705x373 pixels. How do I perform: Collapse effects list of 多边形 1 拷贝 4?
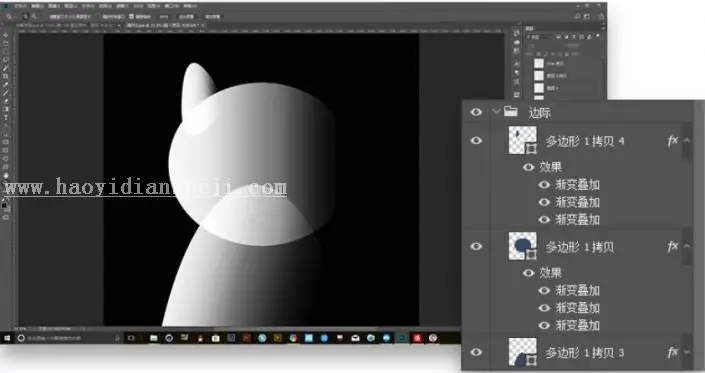click(x=687, y=141)
